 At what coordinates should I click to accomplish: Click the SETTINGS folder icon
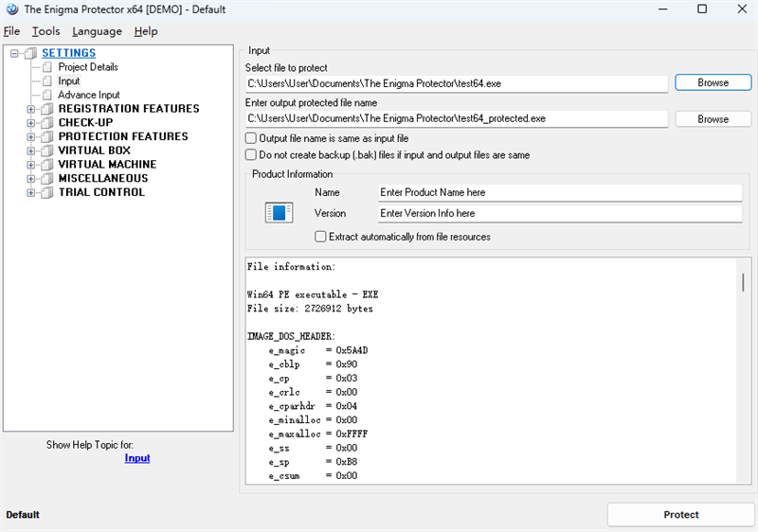coord(31,53)
